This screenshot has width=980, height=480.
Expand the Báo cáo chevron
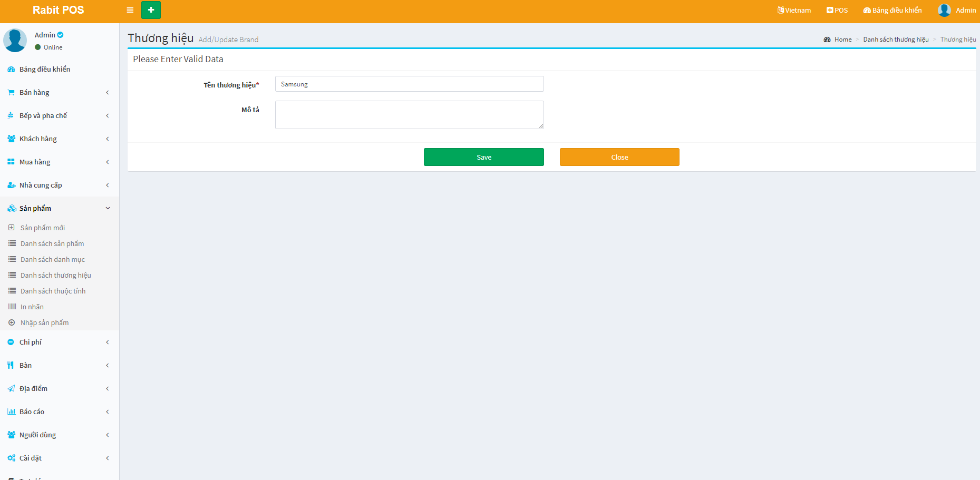pyautogui.click(x=108, y=412)
